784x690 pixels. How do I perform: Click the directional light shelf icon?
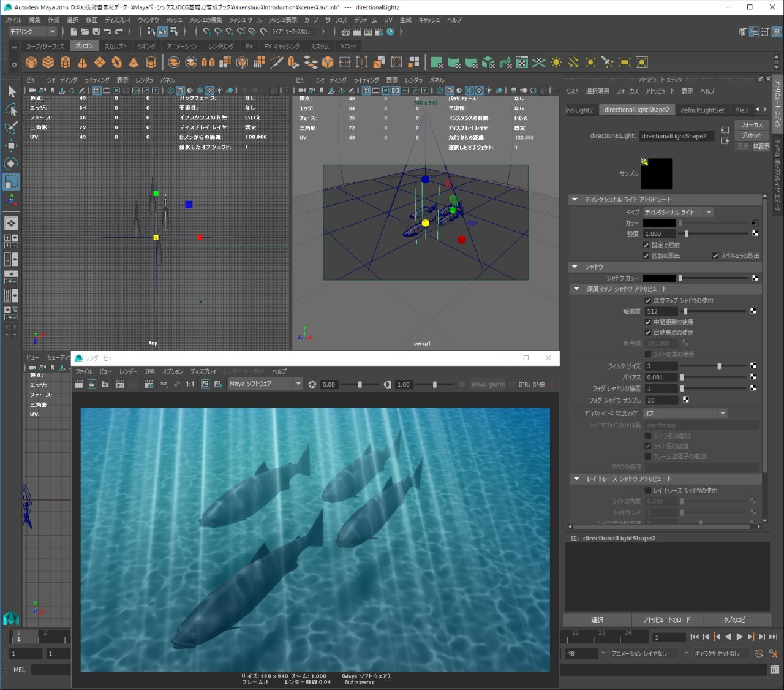[x=573, y=63]
